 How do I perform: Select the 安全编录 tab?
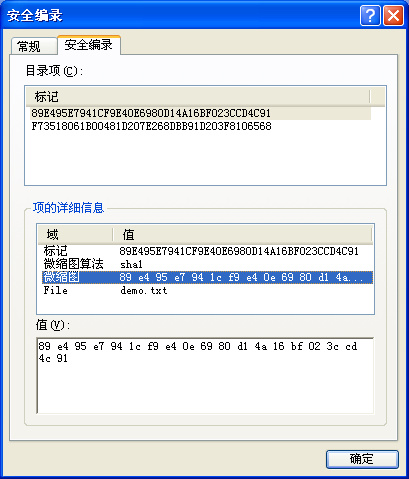point(89,45)
